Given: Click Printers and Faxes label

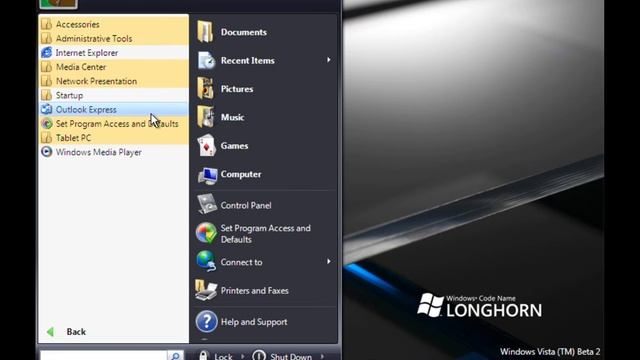Looking at the screenshot, I should point(255,291).
